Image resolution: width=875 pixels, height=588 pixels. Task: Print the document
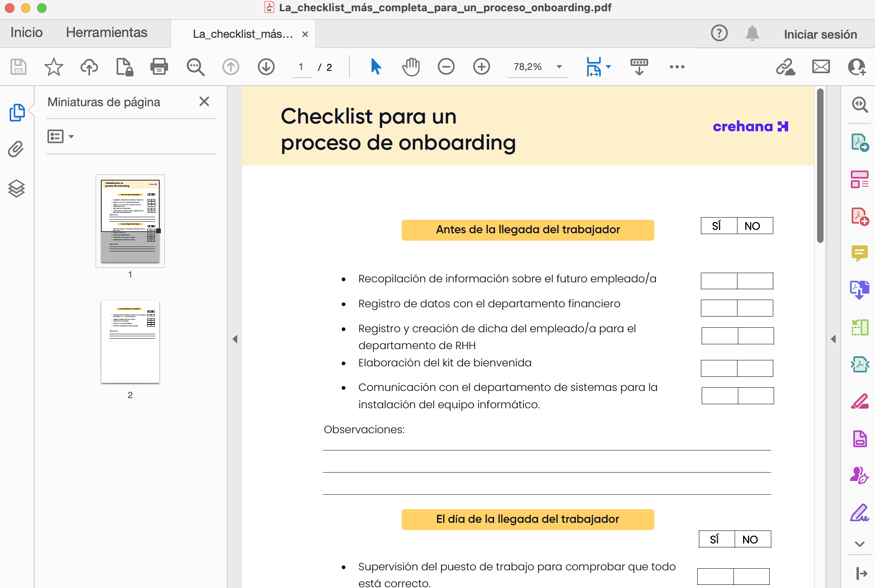pos(158,67)
